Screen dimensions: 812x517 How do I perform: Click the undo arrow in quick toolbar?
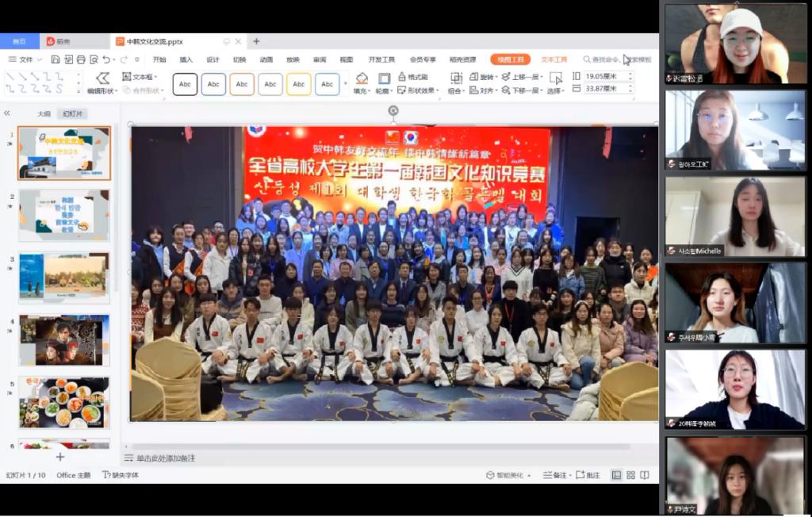[x=106, y=59]
